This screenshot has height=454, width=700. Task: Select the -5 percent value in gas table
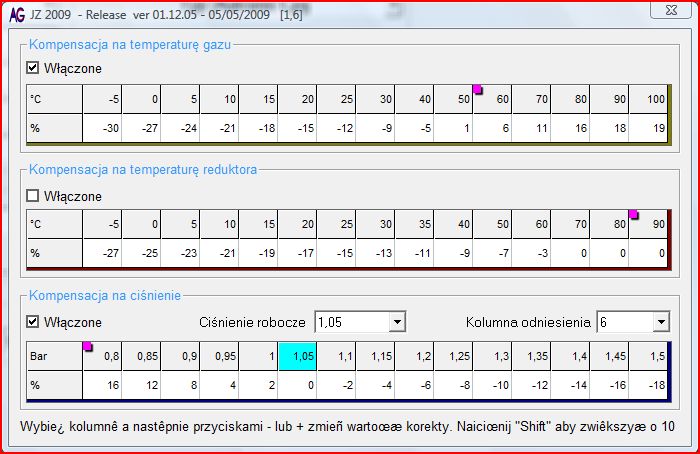click(x=414, y=128)
